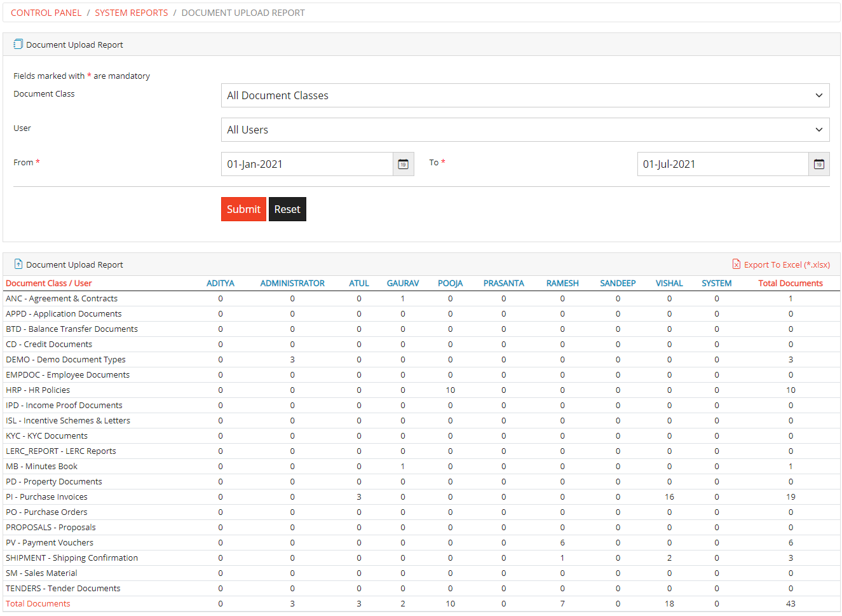Select PI - Purchase Invoices row label
Screen dimensions: 842x616
point(46,497)
